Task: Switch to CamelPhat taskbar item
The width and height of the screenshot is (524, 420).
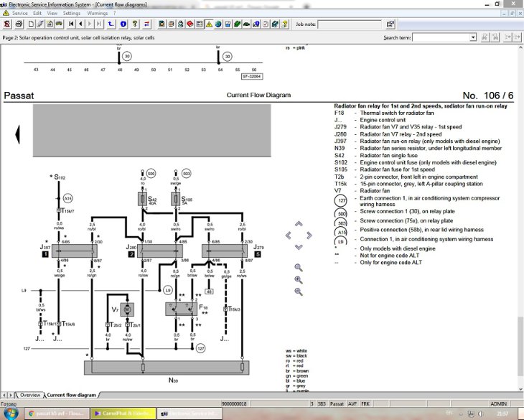Action: point(123,414)
